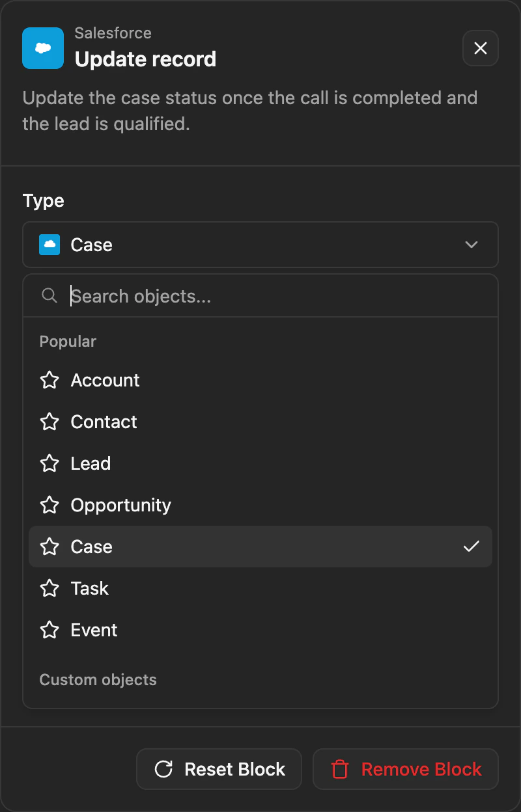Click the circular arrow reset icon
This screenshot has height=812, width=521.
163,769
